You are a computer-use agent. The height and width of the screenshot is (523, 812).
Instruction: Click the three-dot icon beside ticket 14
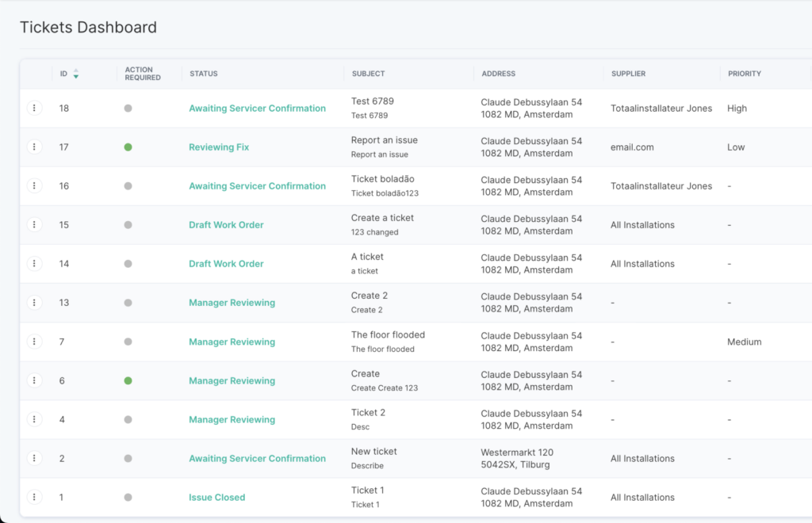[x=34, y=263]
